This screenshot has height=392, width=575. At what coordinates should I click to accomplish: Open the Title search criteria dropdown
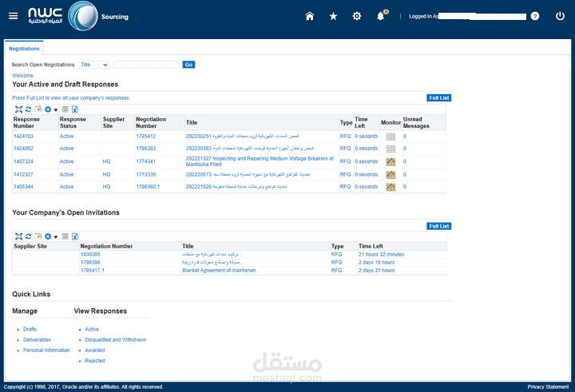coord(94,65)
